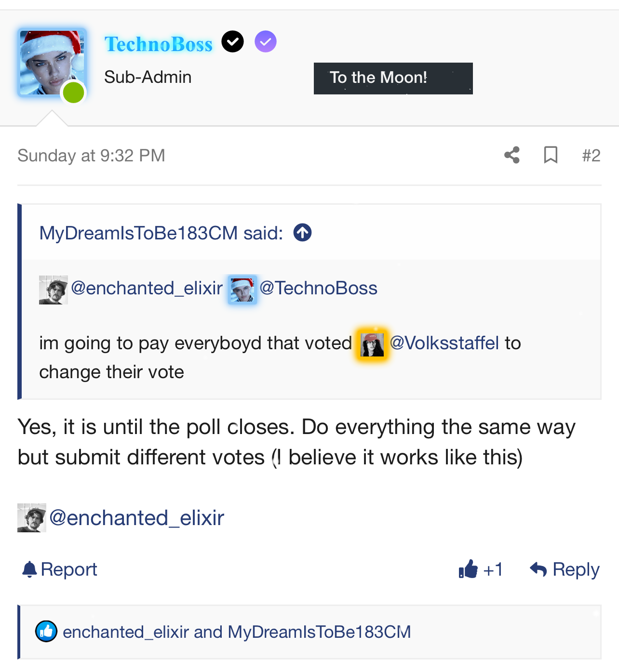Open TechnoBoss's profile avatar

pos(52,63)
